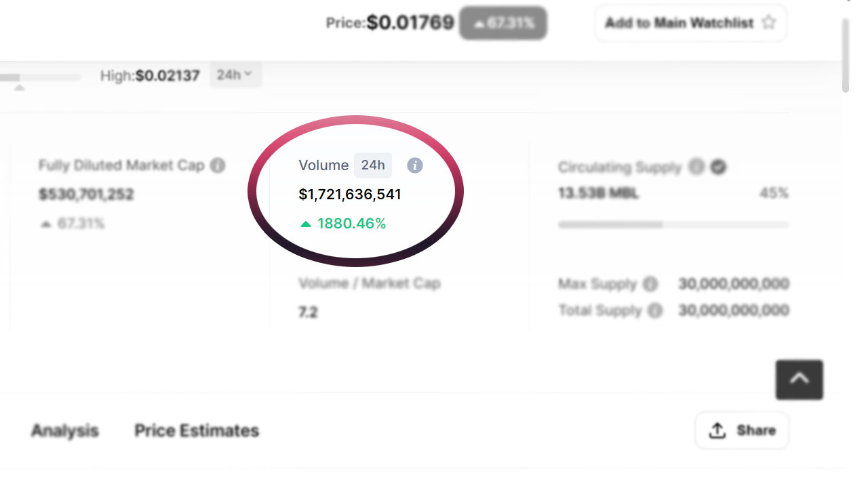Select the 24h Volume period selector
The height and width of the screenshot is (488, 868).
coord(373,165)
